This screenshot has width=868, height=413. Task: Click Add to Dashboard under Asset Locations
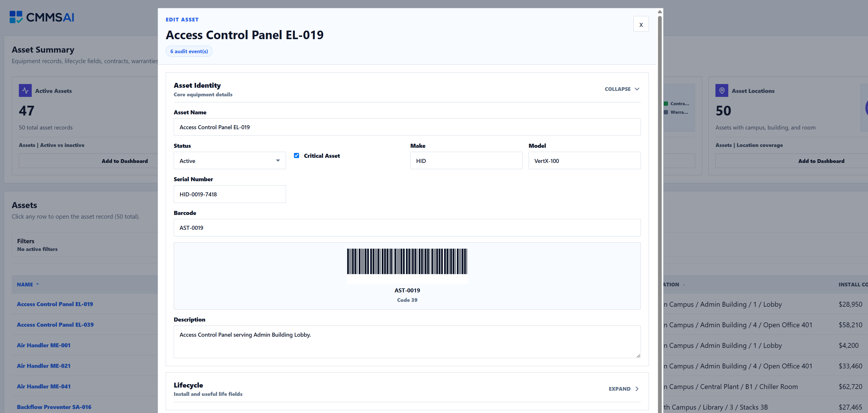coord(821,161)
